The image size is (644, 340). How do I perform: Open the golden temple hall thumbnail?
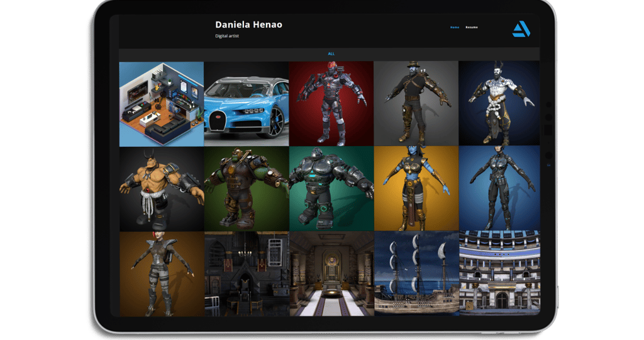[331, 274]
